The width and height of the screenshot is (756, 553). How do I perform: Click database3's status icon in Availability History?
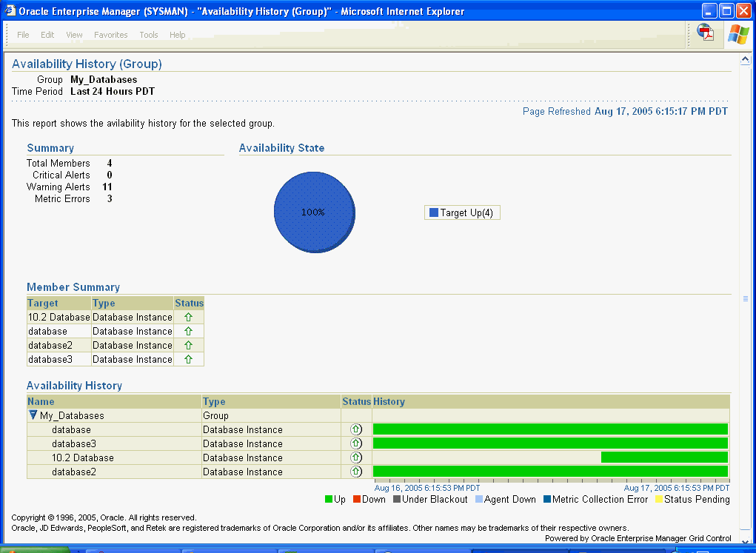(x=356, y=443)
